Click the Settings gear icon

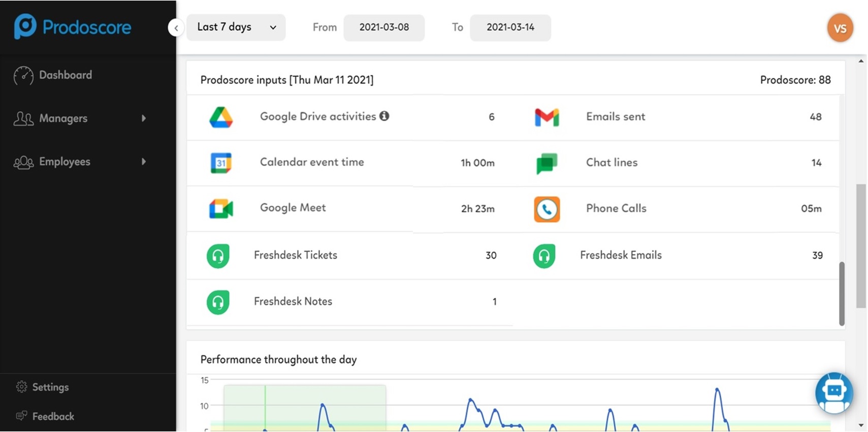pos(21,387)
